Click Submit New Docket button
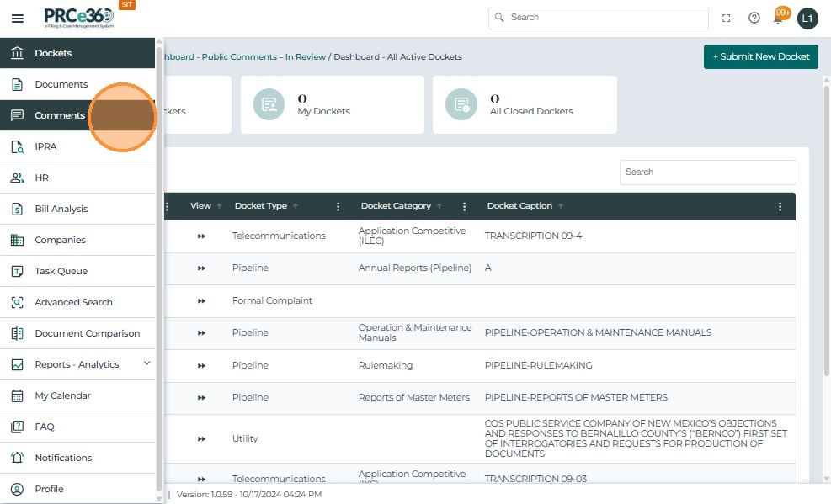This screenshot has width=831, height=504. pyautogui.click(x=760, y=56)
